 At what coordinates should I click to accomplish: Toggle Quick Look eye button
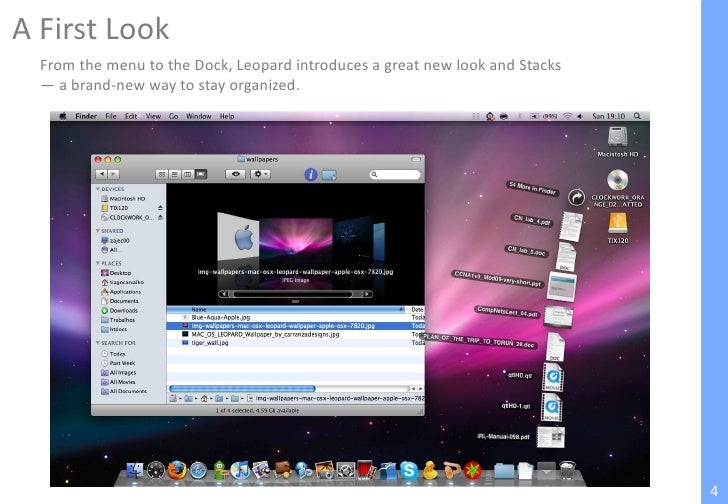coord(235,174)
